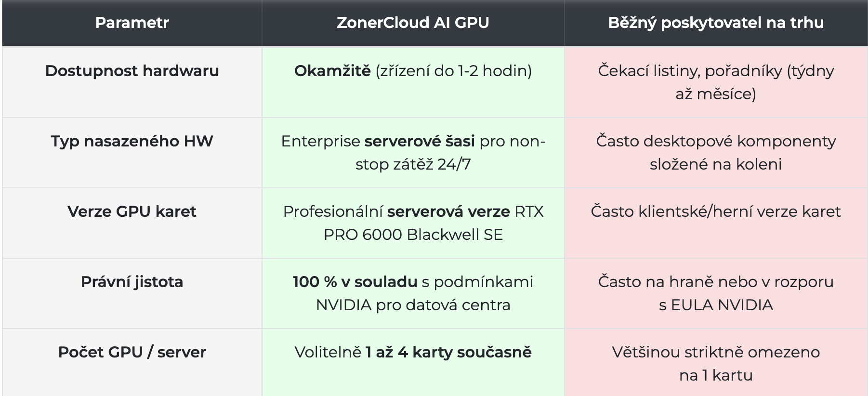The height and width of the screenshot is (396, 868).
Task: Select the 100 % v souladu cell
Action: pos(413,293)
